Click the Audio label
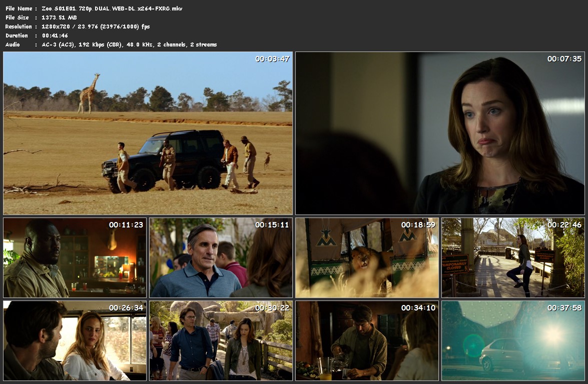The image size is (588, 384). (13, 44)
